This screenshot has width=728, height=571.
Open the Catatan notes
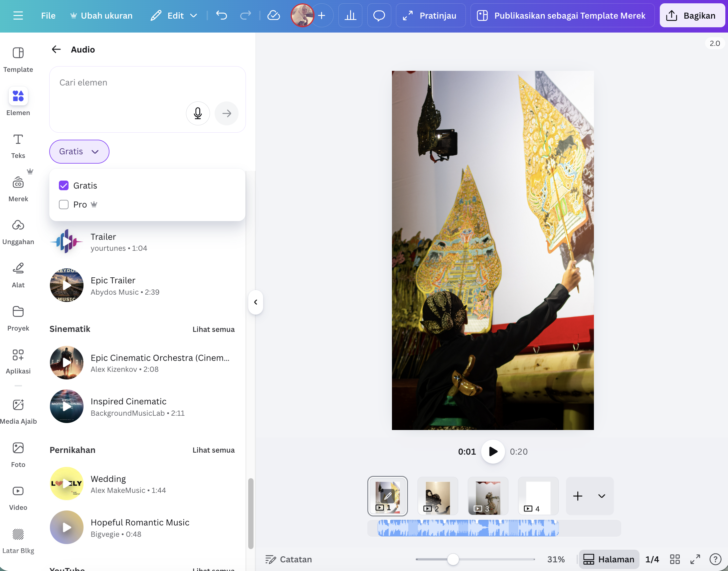(288, 559)
